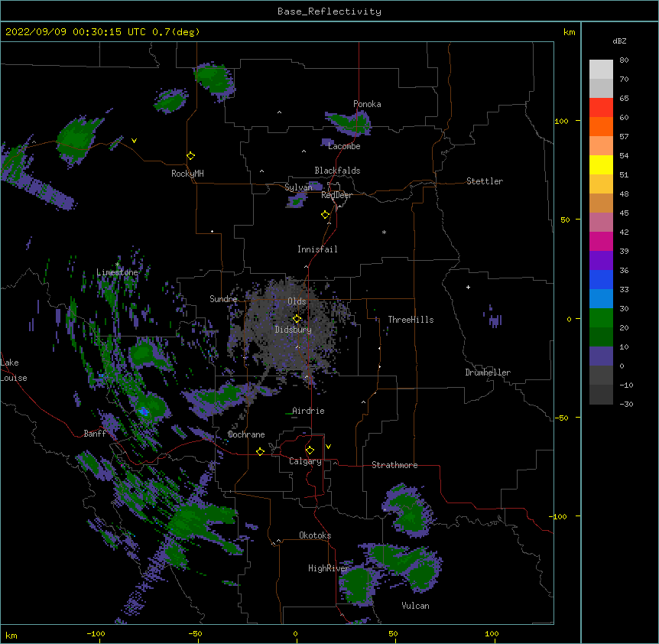Click the Okotoks label
This screenshot has height=644, width=659.
315,535
